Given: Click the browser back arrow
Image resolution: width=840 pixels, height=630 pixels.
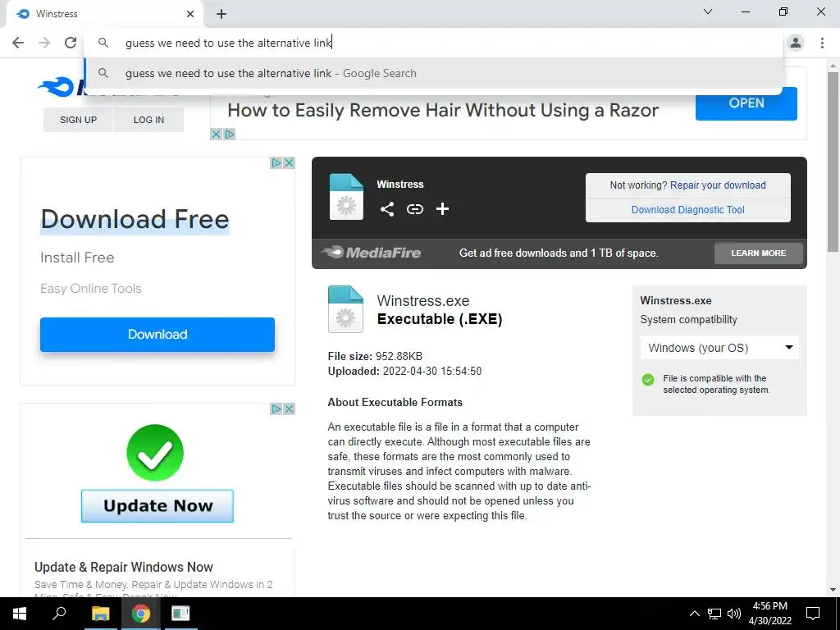Looking at the screenshot, I should 18,43.
